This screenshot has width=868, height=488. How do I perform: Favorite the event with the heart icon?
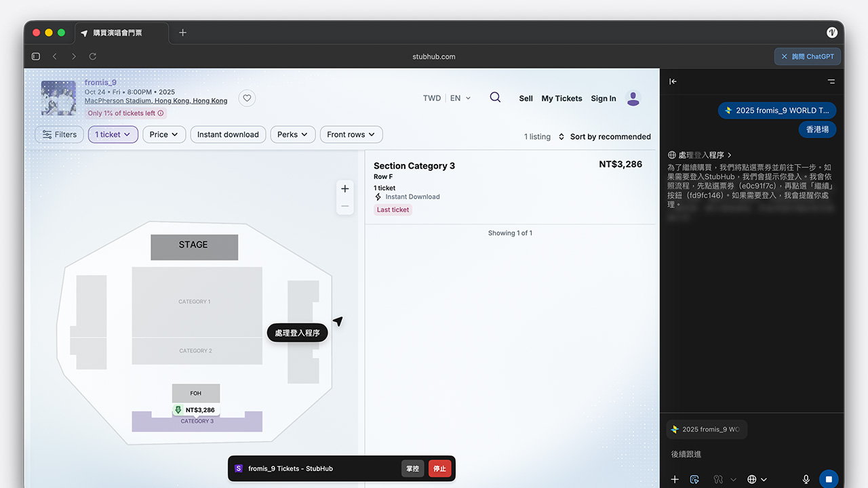point(248,98)
